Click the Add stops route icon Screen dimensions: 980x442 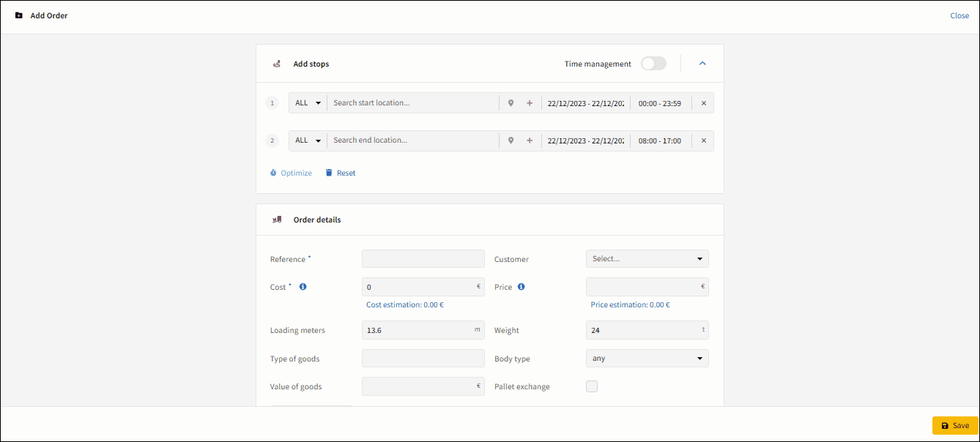point(277,64)
